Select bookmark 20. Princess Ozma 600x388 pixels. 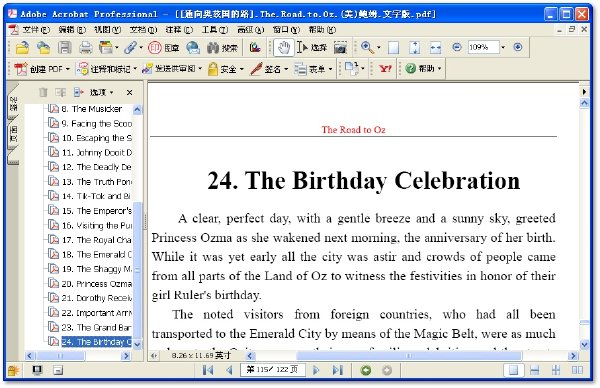pyautogui.click(x=96, y=284)
